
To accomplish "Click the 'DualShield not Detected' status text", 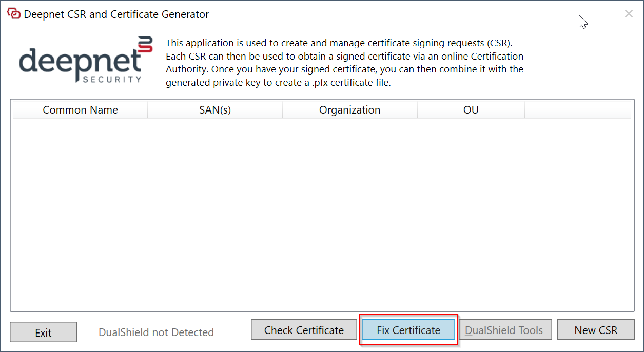I will coord(156,332).
